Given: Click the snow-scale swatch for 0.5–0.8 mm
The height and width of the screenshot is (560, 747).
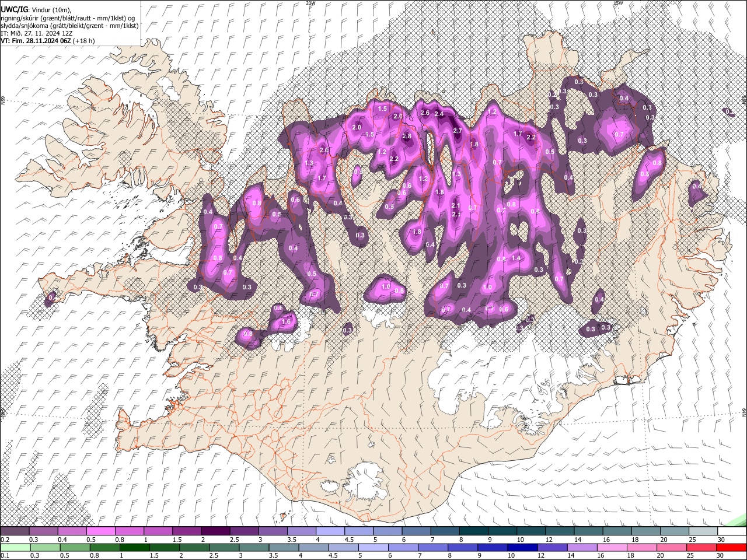Looking at the screenshot, I should pyautogui.click(x=100, y=531).
